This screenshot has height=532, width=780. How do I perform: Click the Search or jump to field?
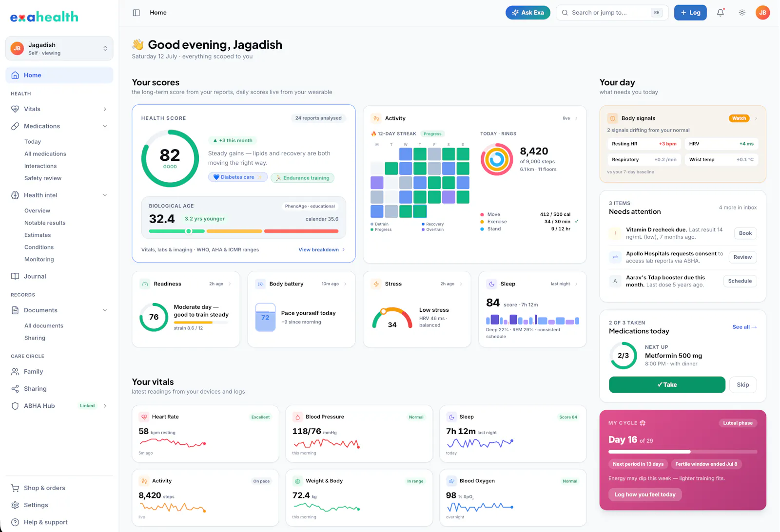tap(612, 13)
